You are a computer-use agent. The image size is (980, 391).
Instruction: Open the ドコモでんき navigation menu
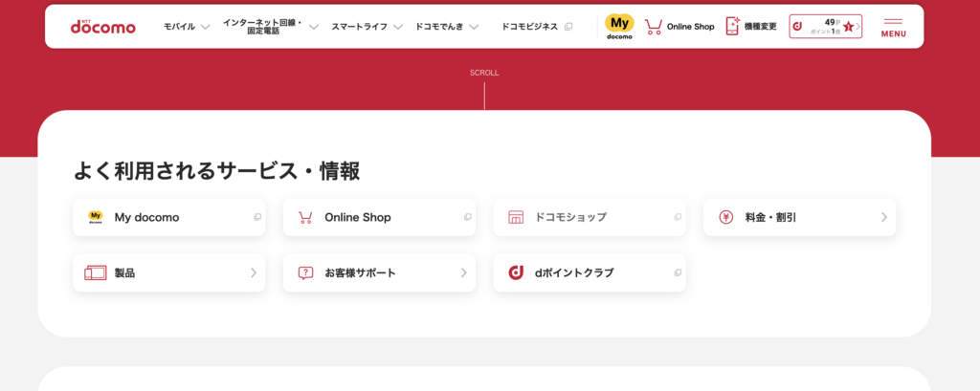(447, 27)
